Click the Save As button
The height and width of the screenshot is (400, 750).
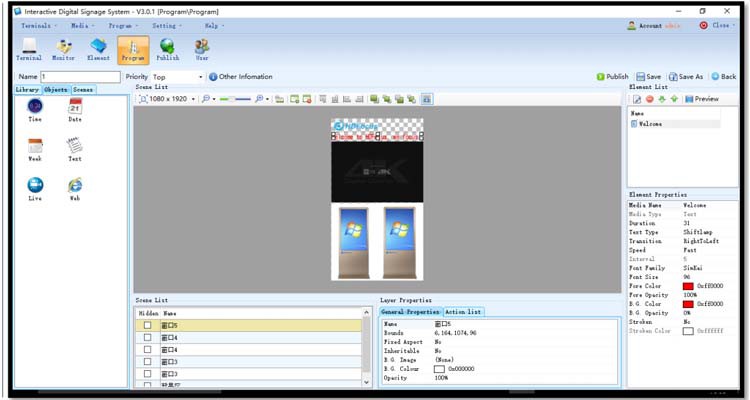click(685, 76)
